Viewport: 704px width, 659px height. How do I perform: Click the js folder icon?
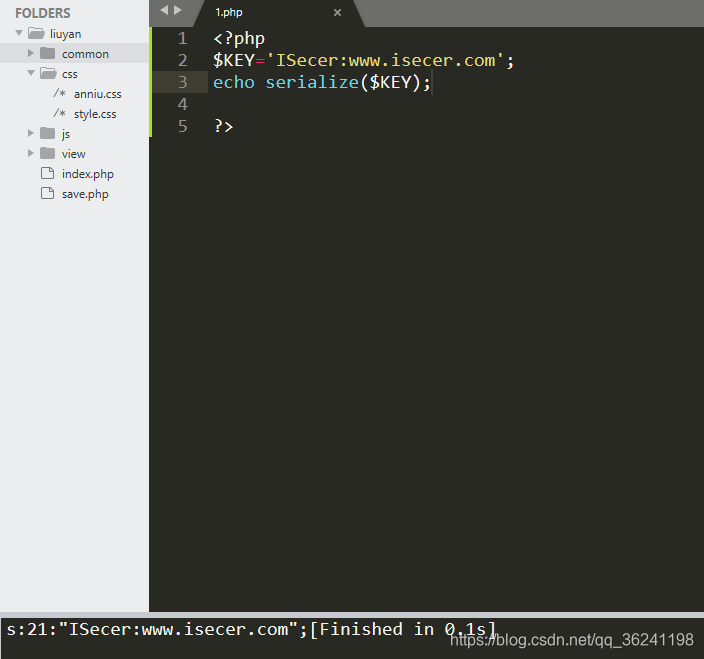(48, 133)
